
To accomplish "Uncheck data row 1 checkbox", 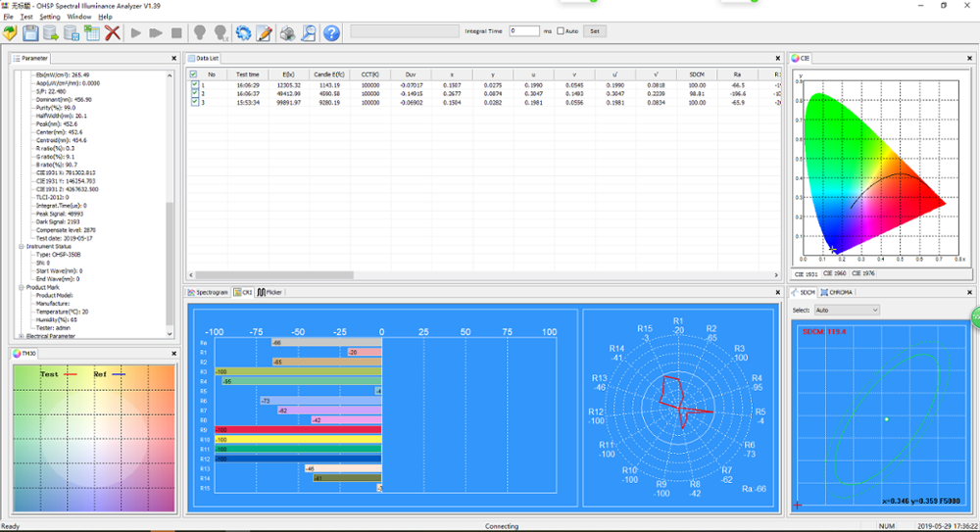I will [194, 85].
